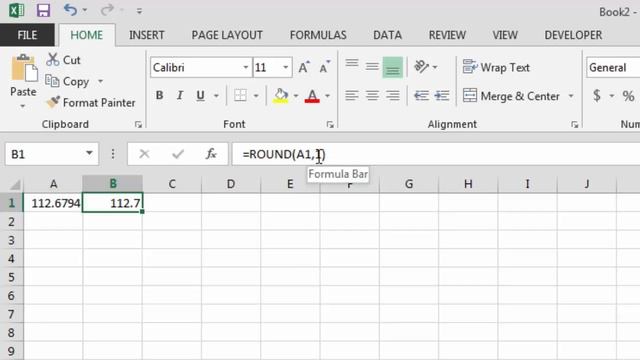Open the Name Box dropdown arrow
640x360 pixels.
89,153
